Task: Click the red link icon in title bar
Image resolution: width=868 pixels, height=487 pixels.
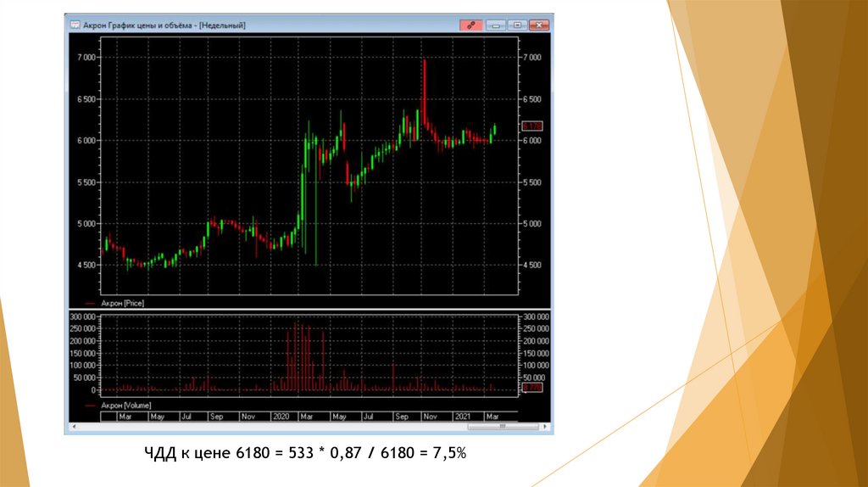Action: tap(470, 25)
